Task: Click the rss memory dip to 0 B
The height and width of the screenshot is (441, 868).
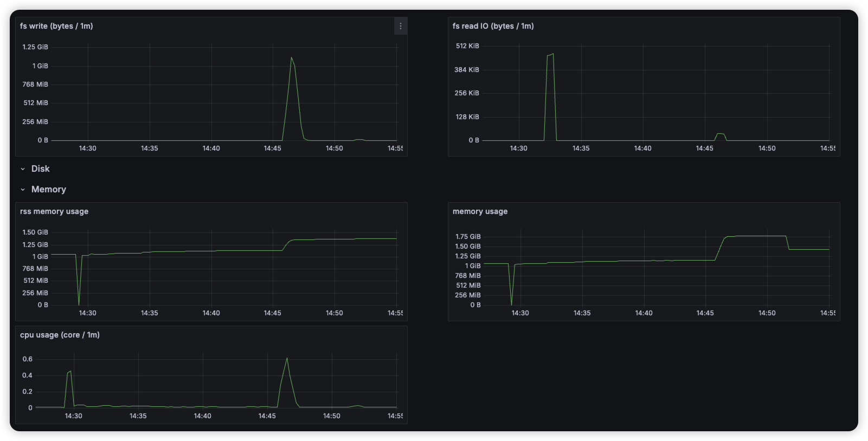Action: (x=79, y=304)
